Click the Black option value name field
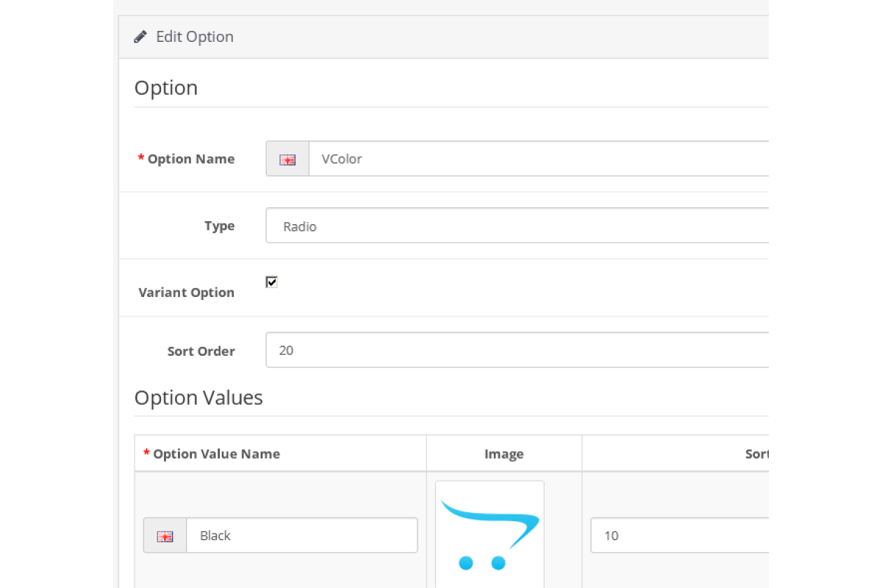This screenshot has width=882, height=588. pyautogui.click(x=301, y=536)
